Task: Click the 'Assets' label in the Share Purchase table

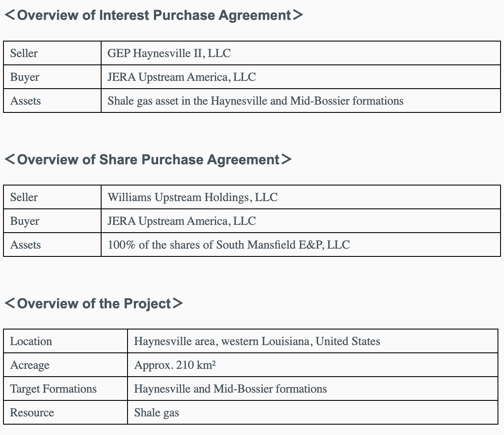Action: [x=26, y=245]
